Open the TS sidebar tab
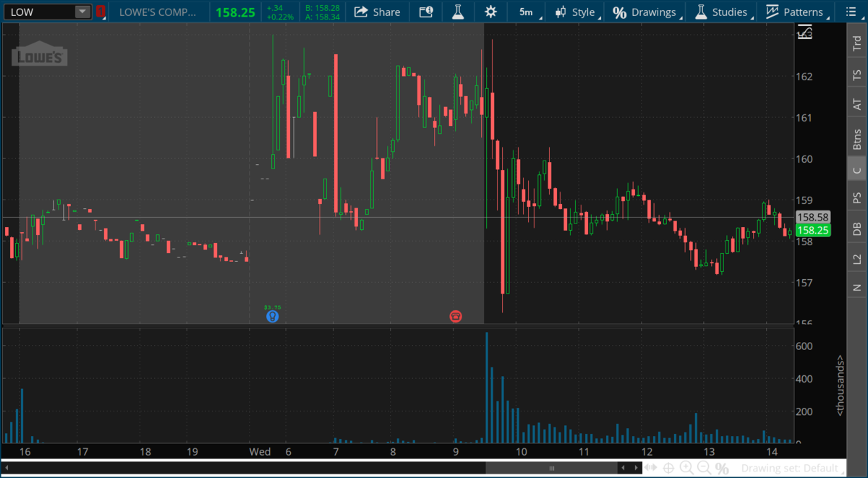This screenshot has height=478, width=868. (857, 74)
